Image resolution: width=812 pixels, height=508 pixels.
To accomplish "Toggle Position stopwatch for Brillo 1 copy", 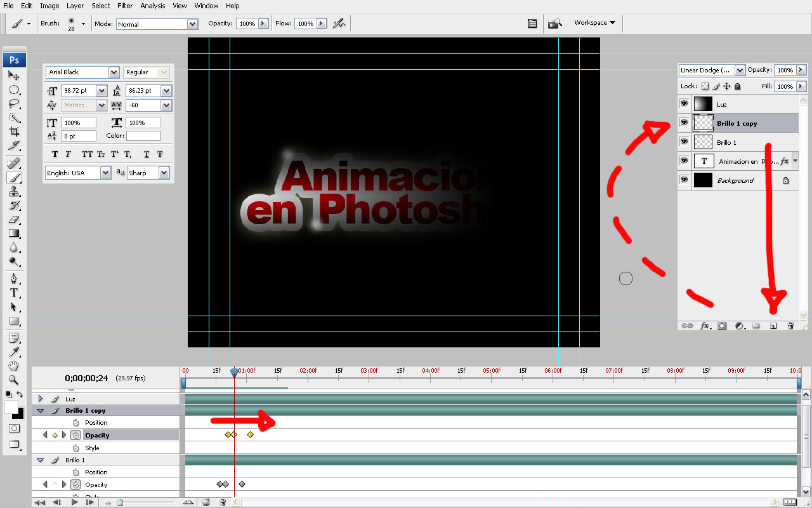I will [x=75, y=422].
